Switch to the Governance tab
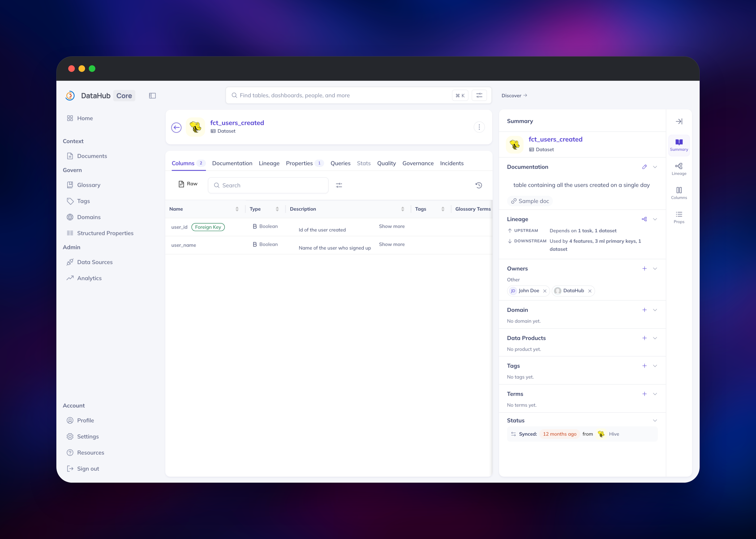Image resolution: width=756 pixels, height=539 pixels. (x=418, y=163)
